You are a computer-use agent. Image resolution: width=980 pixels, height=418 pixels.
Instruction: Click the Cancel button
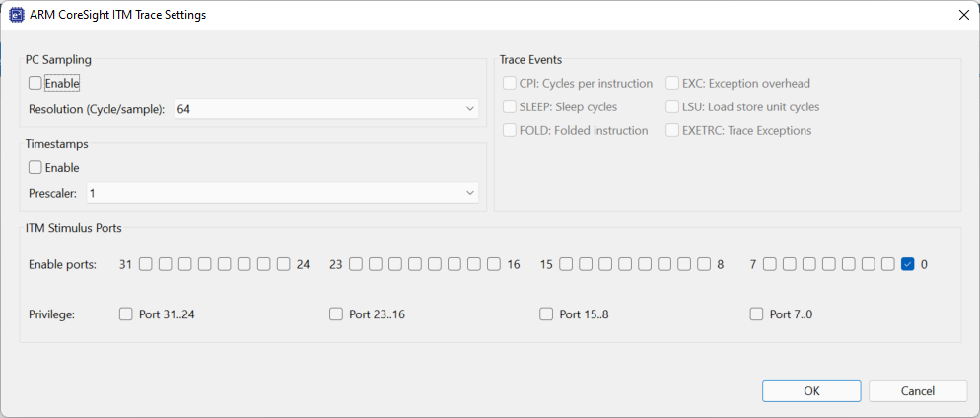pyautogui.click(x=917, y=391)
